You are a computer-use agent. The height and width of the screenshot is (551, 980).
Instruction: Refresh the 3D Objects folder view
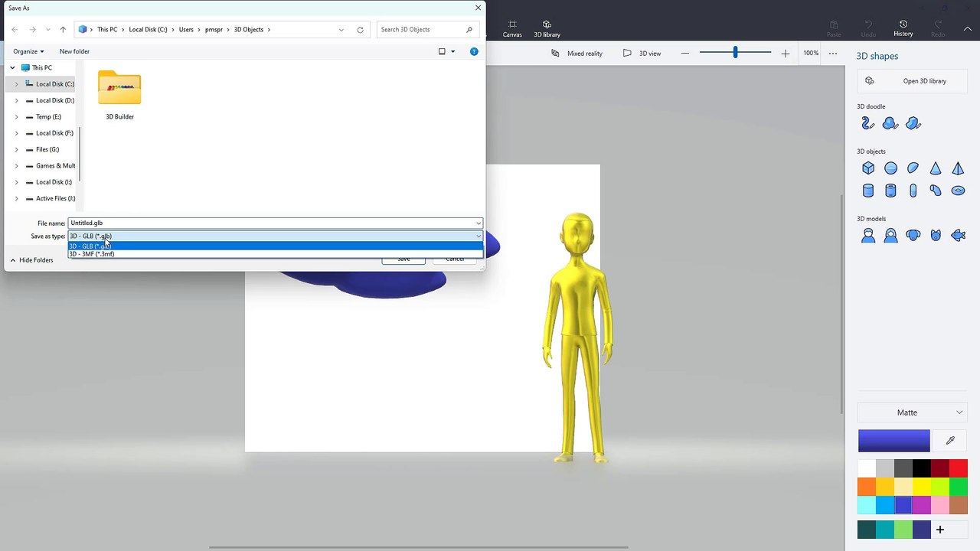pos(360,30)
